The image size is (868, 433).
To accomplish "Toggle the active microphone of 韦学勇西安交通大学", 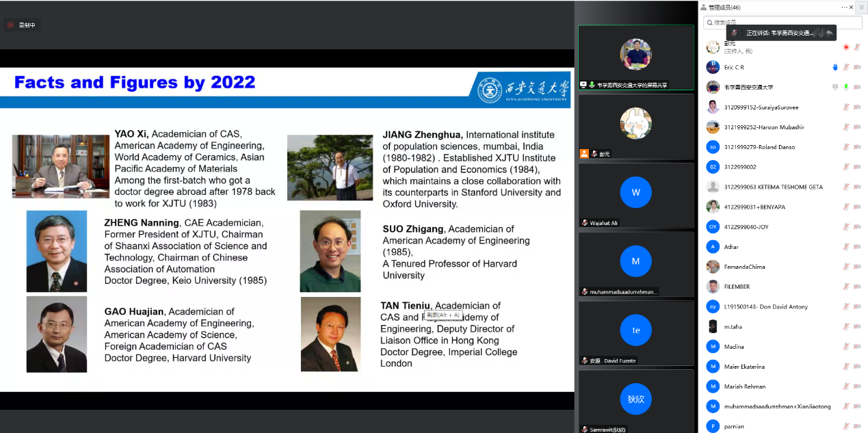I will (846, 87).
